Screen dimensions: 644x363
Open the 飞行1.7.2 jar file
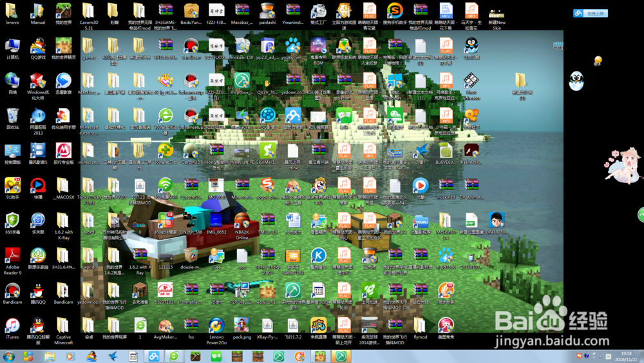pos(293,326)
